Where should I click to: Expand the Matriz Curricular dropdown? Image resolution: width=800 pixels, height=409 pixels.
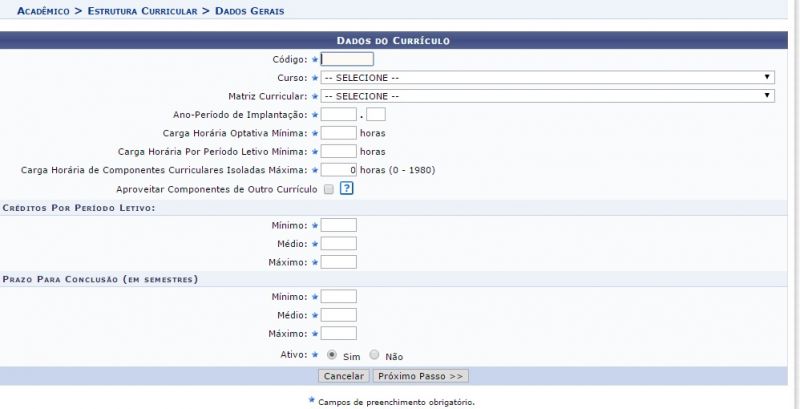548,96
